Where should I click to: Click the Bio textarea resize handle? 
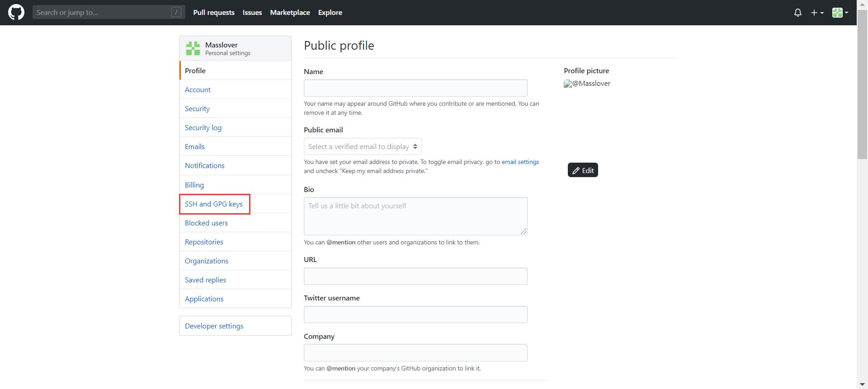pos(524,231)
